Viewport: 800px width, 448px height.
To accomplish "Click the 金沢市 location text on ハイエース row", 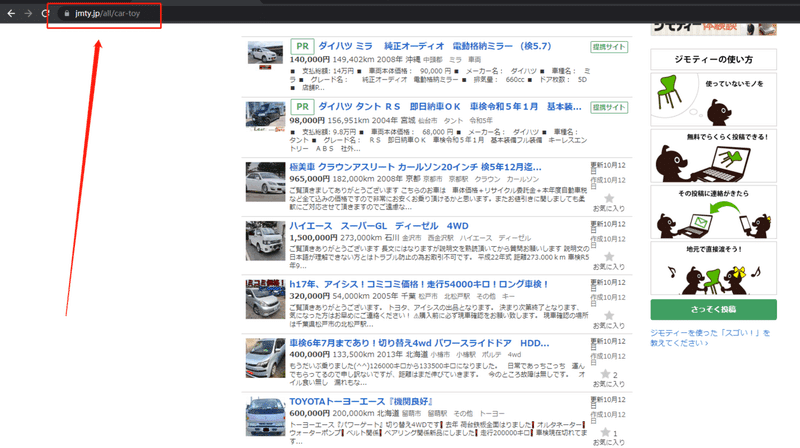I will pos(412,238).
